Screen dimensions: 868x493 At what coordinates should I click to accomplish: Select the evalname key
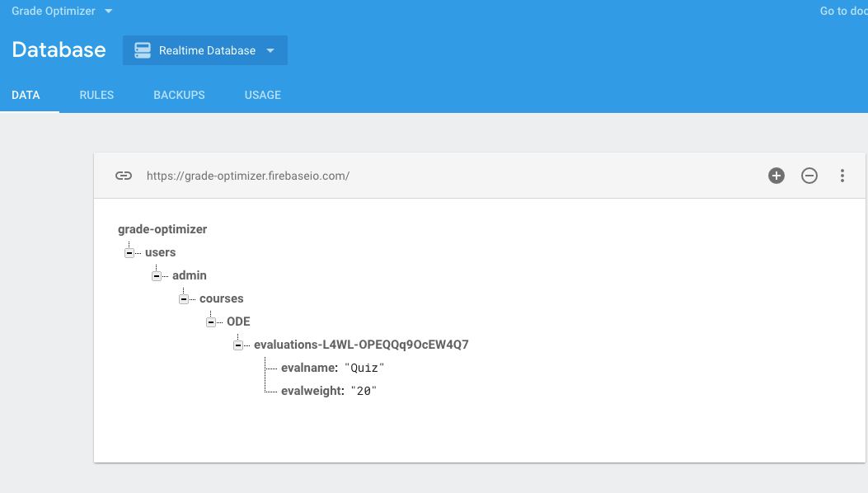coord(309,368)
